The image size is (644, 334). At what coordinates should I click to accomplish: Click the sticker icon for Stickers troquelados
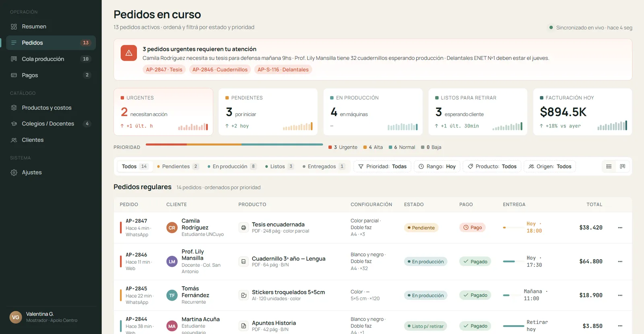(244, 295)
